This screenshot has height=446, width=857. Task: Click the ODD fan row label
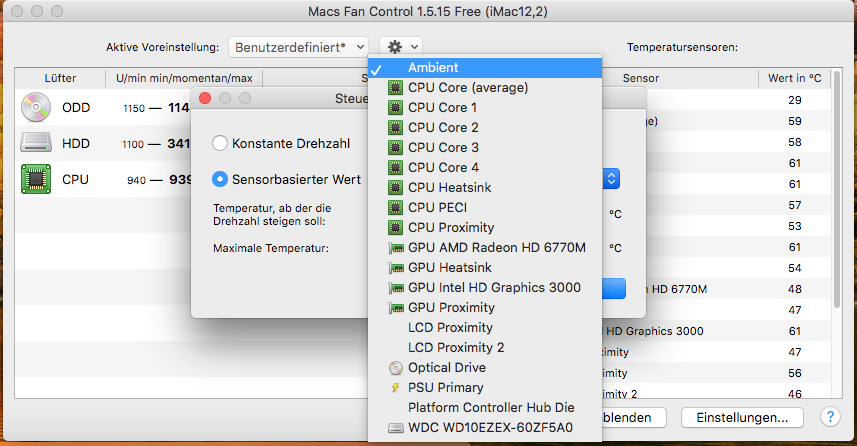(76, 108)
